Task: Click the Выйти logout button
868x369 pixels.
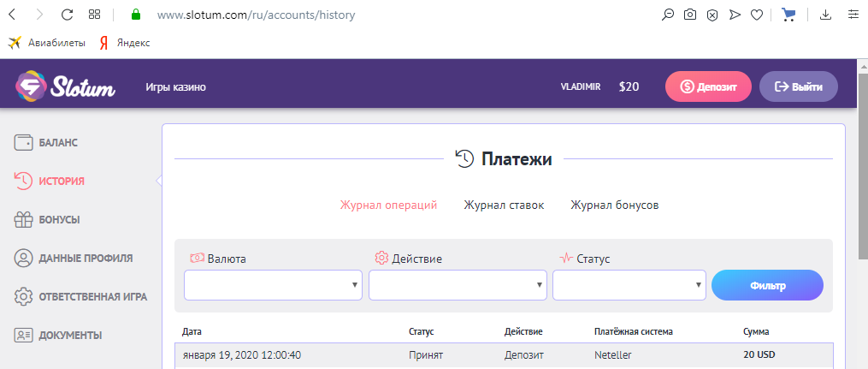Action: (x=798, y=87)
